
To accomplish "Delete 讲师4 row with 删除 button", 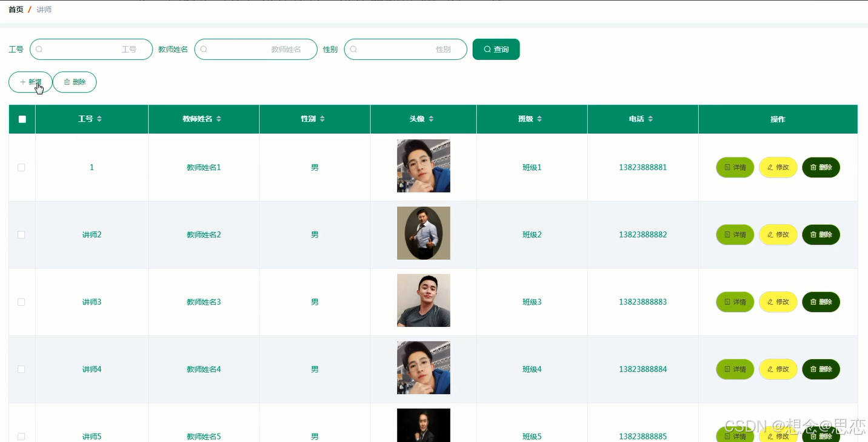I will 821,369.
